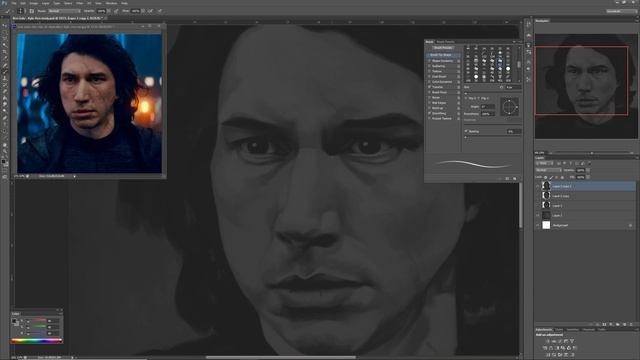Viewport: 640px width, 360px height.
Task: Select the Crop tool
Action: 5,52
